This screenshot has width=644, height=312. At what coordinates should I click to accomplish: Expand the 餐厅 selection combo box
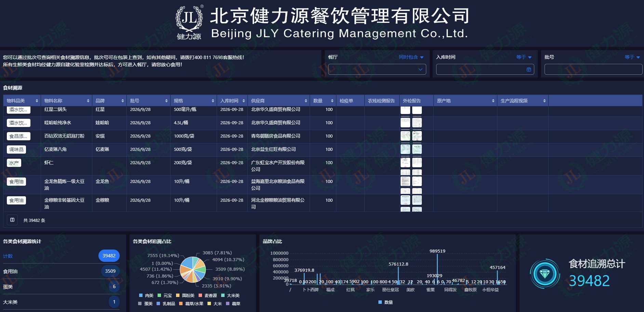[x=377, y=69]
